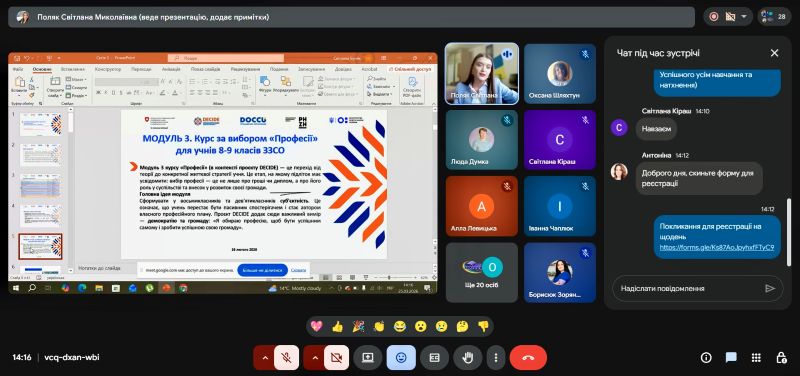Leave the call with the red hang-up button
The width and height of the screenshot is (800, 376).
[528, 358]
